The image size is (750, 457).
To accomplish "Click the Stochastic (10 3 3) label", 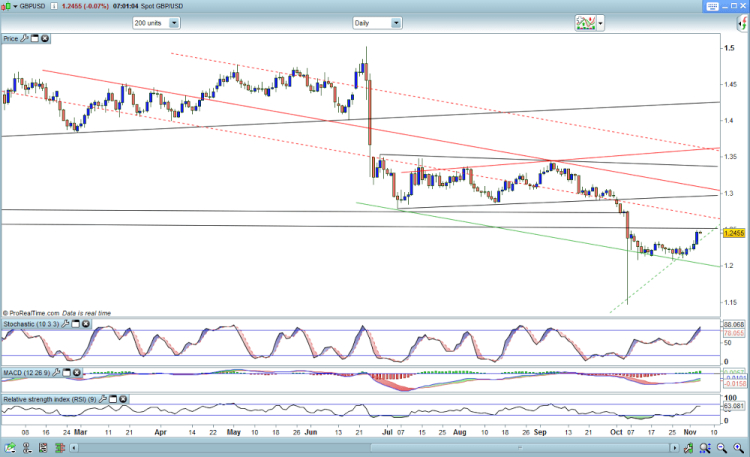I will point(31,324).
